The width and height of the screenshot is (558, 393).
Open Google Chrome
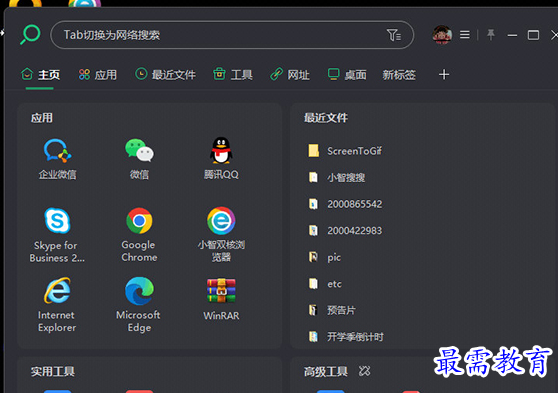click(139, 235)
